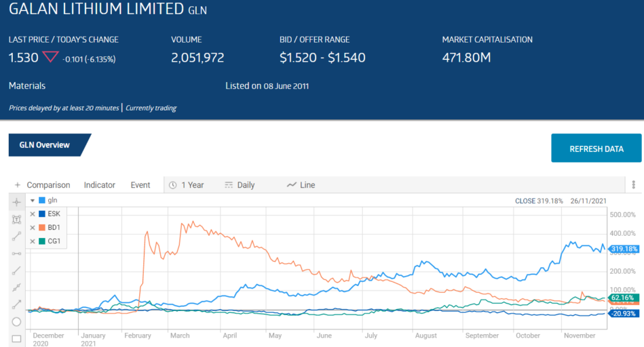This screenshot has width=644, height=347.
Task: Select the ray line tool
Action: [16, 270]
